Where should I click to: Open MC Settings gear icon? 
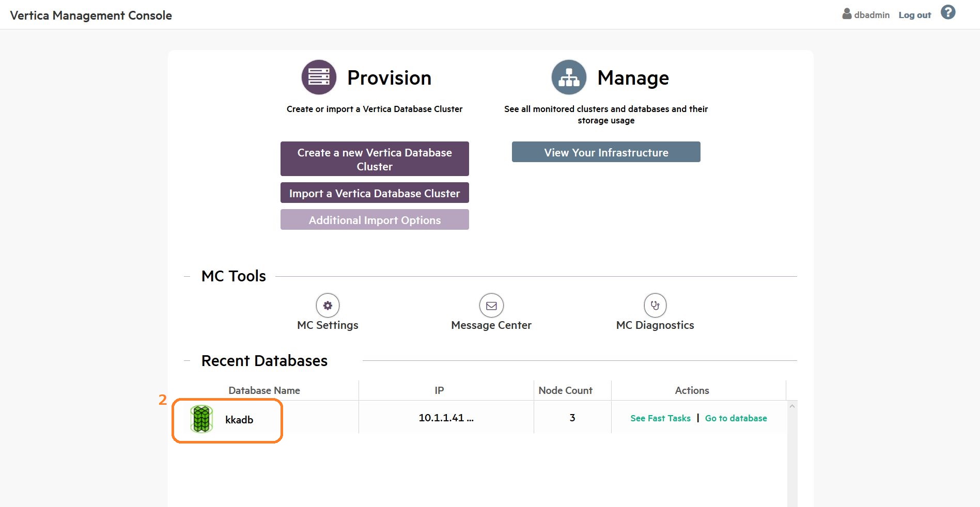coord(328,306)
